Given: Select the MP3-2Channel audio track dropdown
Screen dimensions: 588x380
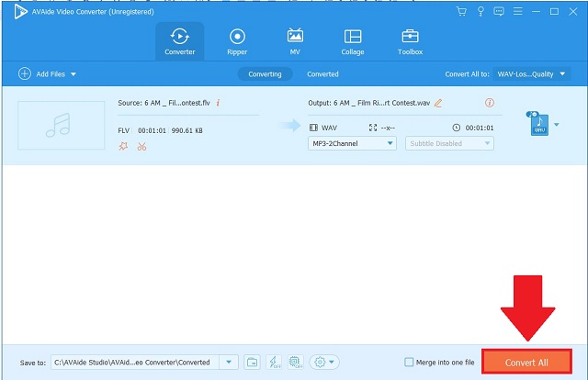Looking at the screenshot, I should [352, 143].
